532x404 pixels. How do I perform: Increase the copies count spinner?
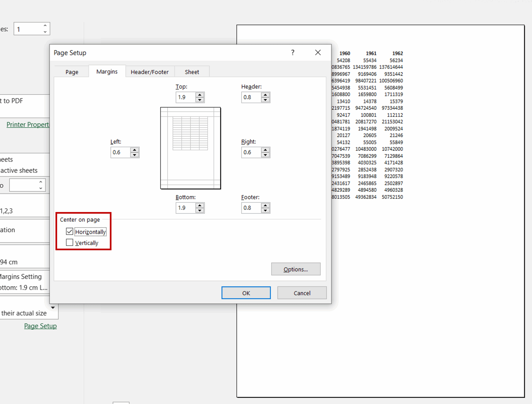point(45,26)
